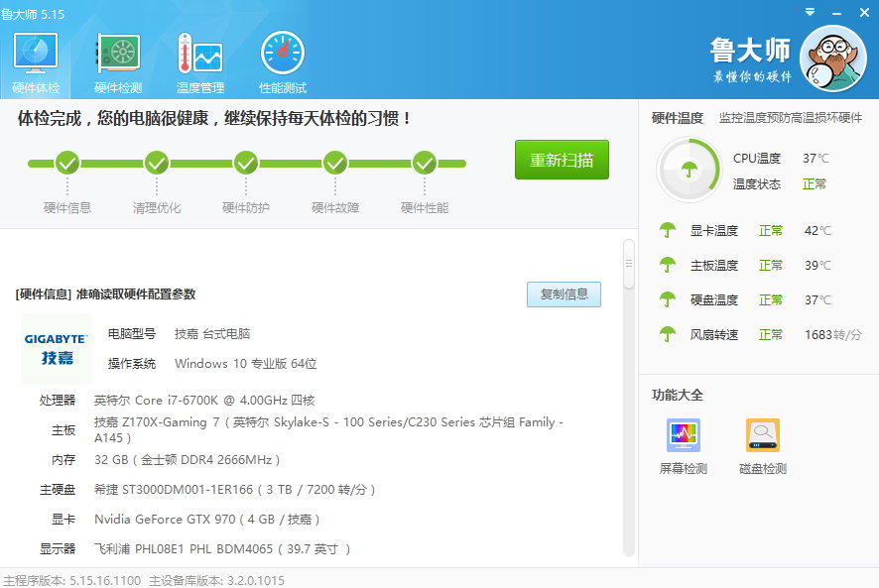Click the 重新扫描 green button
The height and width of the screenshot is (588, 879).
coord(562,160)
